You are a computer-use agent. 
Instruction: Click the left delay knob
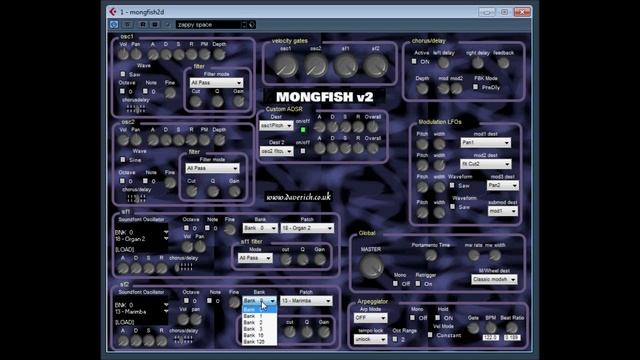[444, 62]
